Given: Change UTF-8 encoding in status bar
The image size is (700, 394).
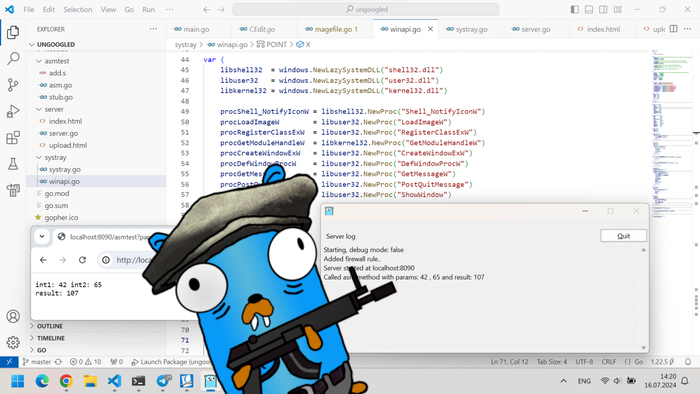Looking at the screenshot, I should (584, 362).
